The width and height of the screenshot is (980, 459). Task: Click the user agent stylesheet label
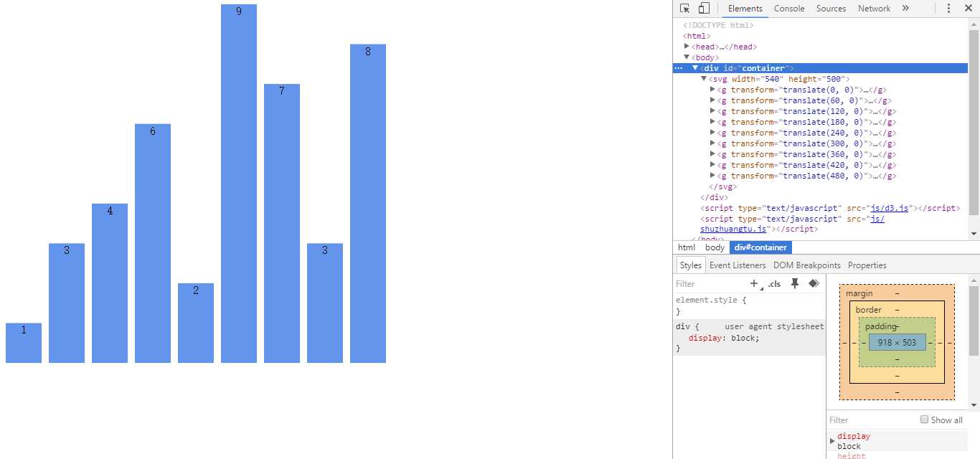click(x=774, y=326)
